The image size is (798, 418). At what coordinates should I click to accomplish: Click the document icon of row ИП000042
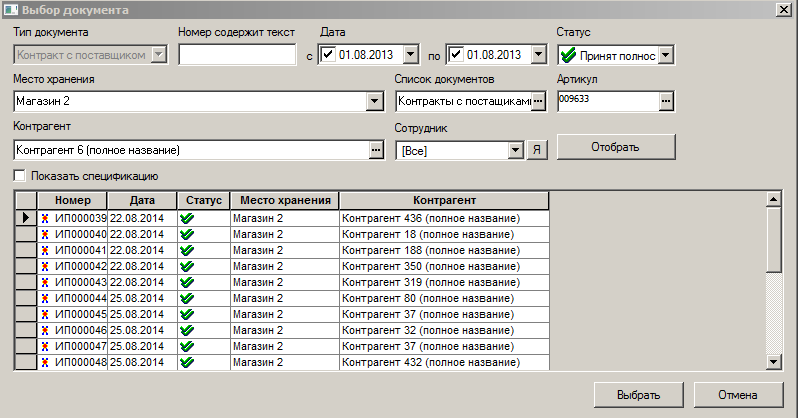45,266
